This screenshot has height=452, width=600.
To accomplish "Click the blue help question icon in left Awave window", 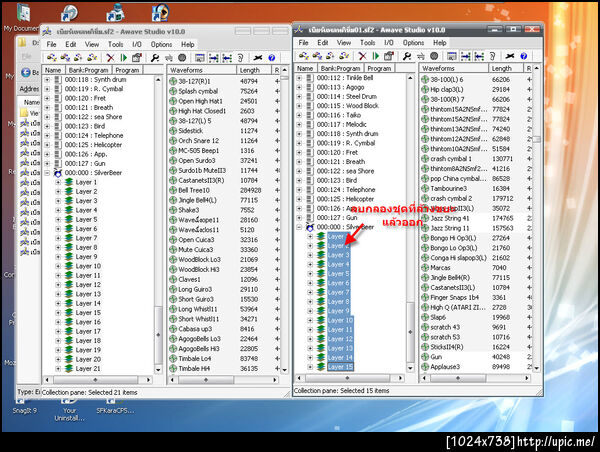I will 272,58.
